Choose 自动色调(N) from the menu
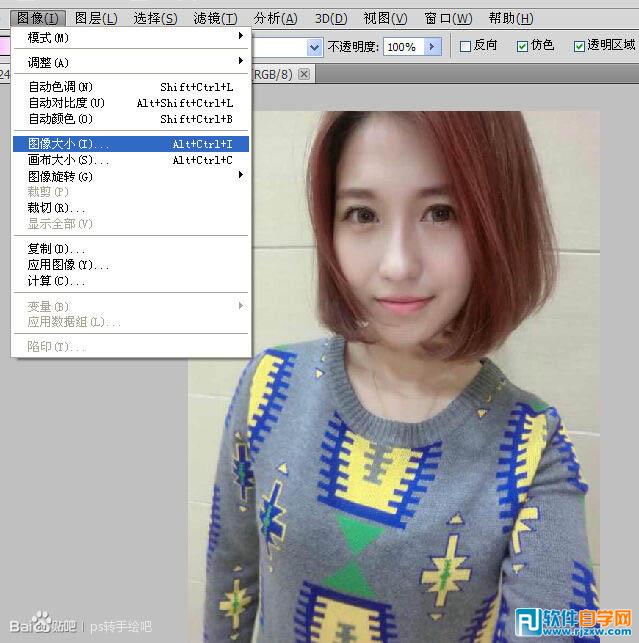This screenshot has width=639, height=643. [x=131, y=87]
